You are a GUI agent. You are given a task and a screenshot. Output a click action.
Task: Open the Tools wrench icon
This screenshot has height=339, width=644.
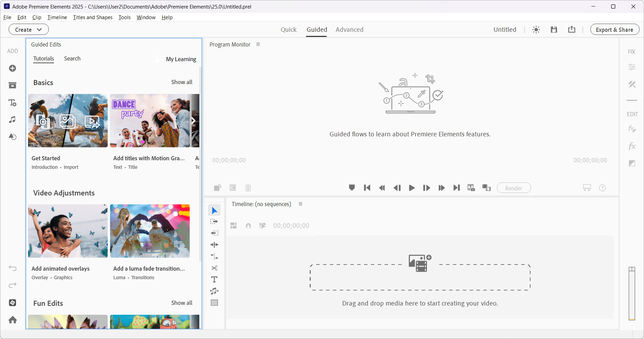tap(632, 84)
